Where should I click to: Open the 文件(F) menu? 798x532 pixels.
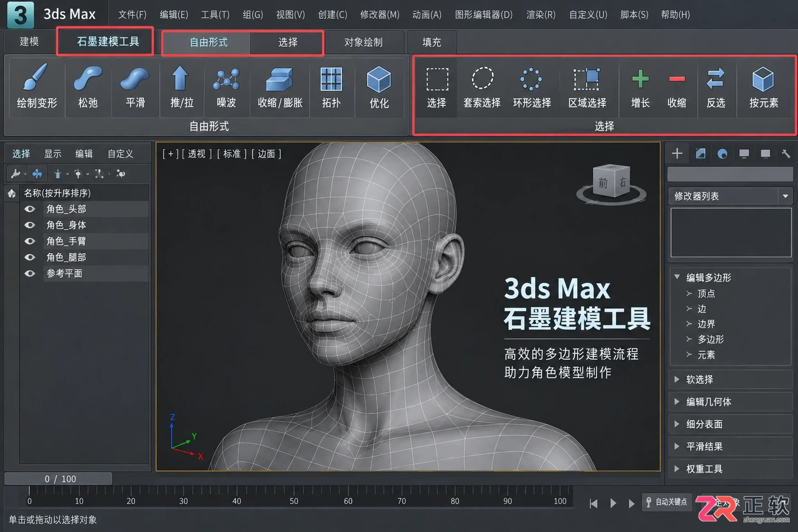132,14
